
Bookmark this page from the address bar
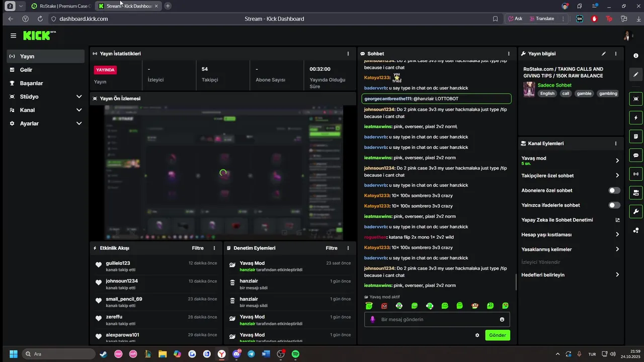coord(495,19)
